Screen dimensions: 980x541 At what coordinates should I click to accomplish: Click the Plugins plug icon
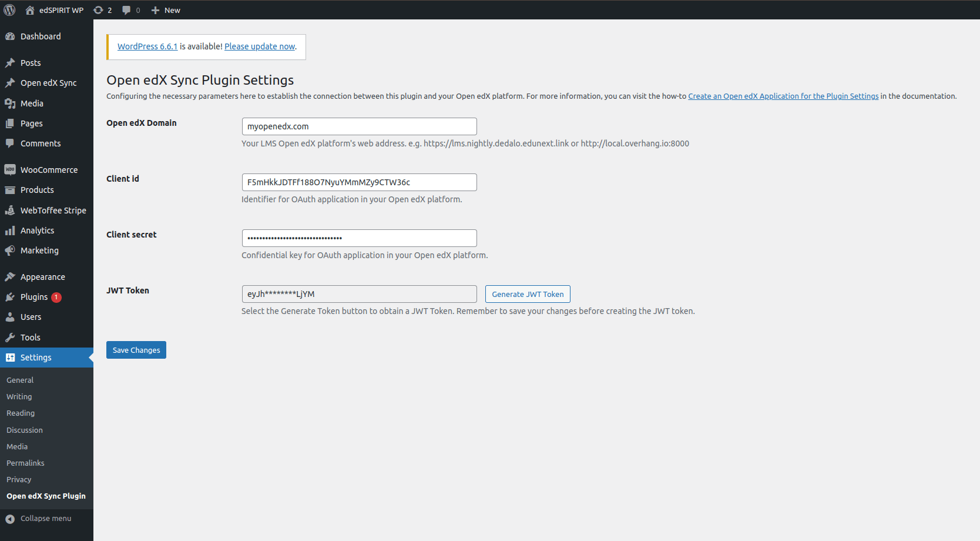pos(10,297)
